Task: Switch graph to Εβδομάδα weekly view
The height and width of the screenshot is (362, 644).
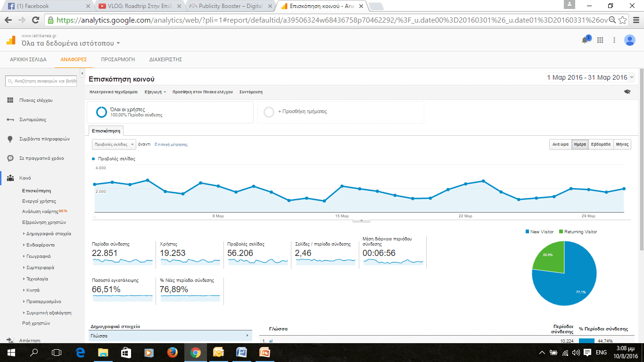Action: 601,144
